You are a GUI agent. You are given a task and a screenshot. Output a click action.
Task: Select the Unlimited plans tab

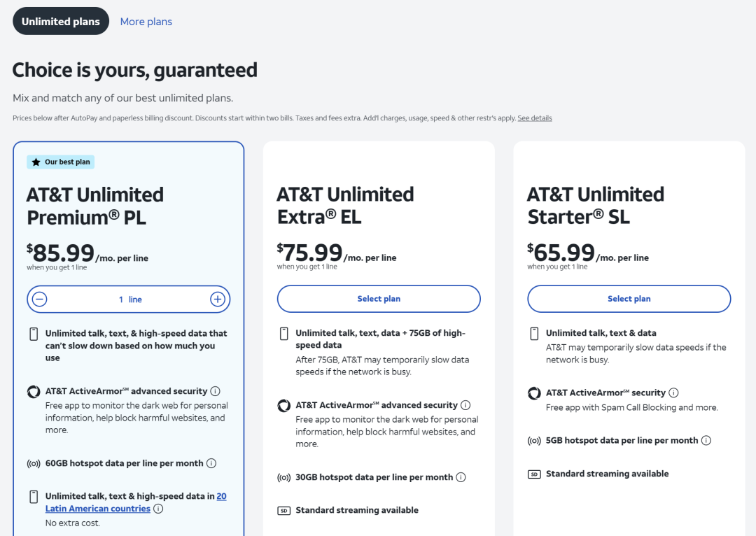[61, 21]
